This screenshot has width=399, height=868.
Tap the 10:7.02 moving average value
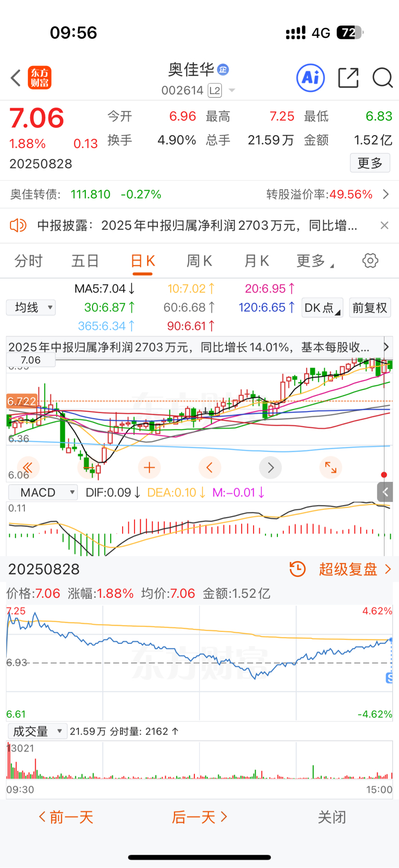coord(191,288)
